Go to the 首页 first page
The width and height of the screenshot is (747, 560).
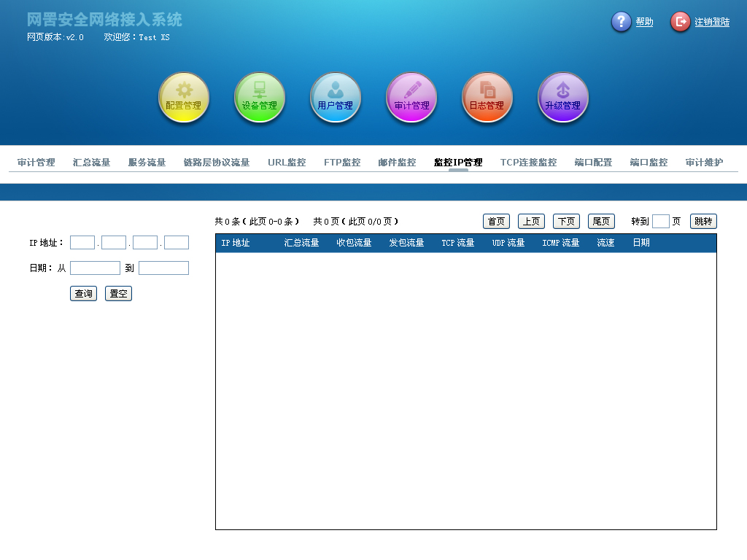496,222
